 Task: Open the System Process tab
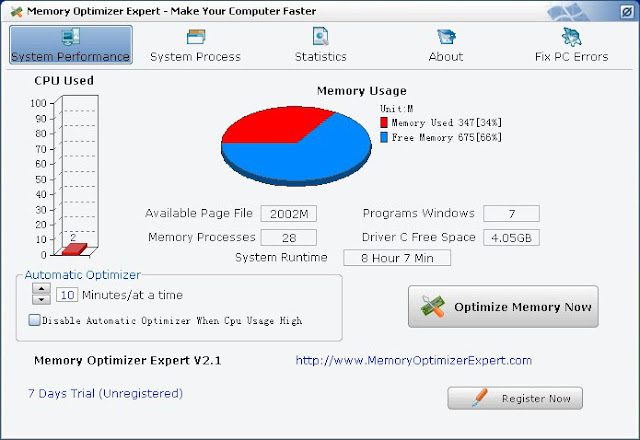pos(196,57)
